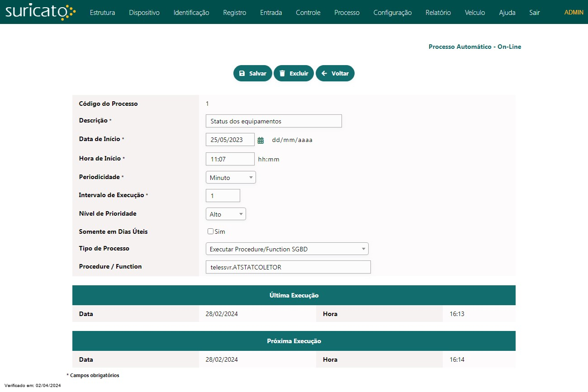This screenshot has width=588, height=392.
Task: Open the Relatório menu
Action: [438, 13]
